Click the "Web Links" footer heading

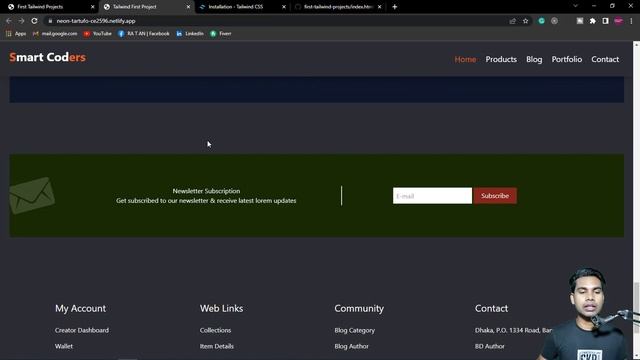point(221,308)
